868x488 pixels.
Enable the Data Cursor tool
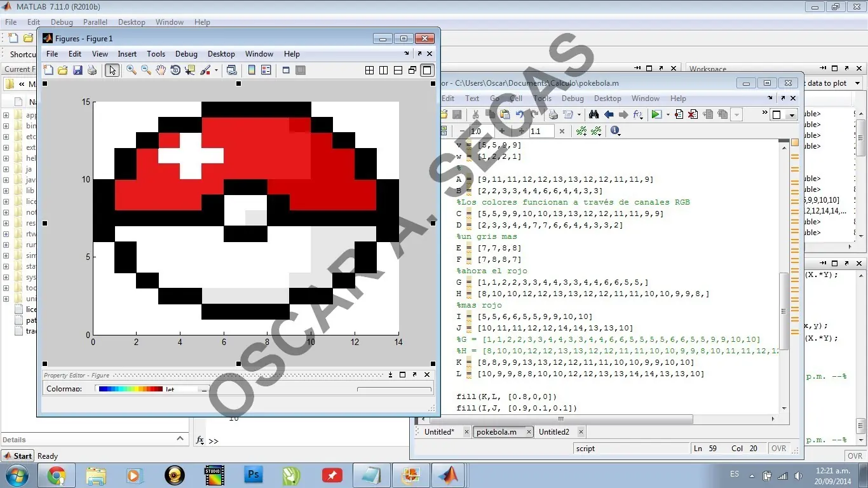(190, 70)
